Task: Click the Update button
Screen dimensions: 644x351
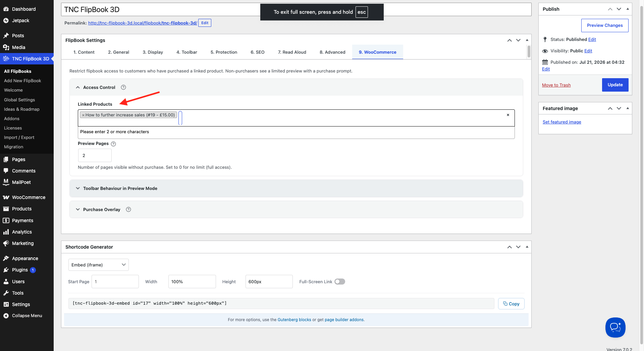Action: point(615,85)
